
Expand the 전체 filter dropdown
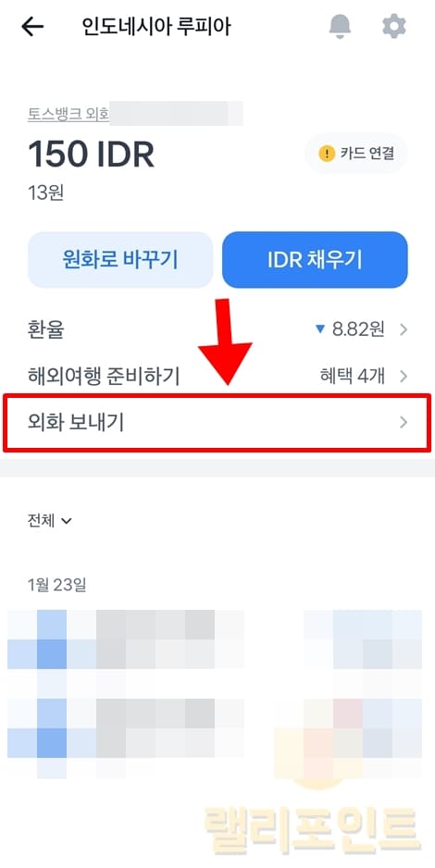[x=50, y=520]
